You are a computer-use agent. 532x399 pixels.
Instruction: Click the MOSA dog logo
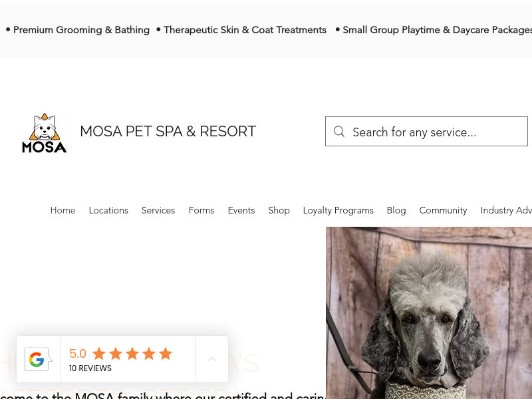[x=45, y=132]
